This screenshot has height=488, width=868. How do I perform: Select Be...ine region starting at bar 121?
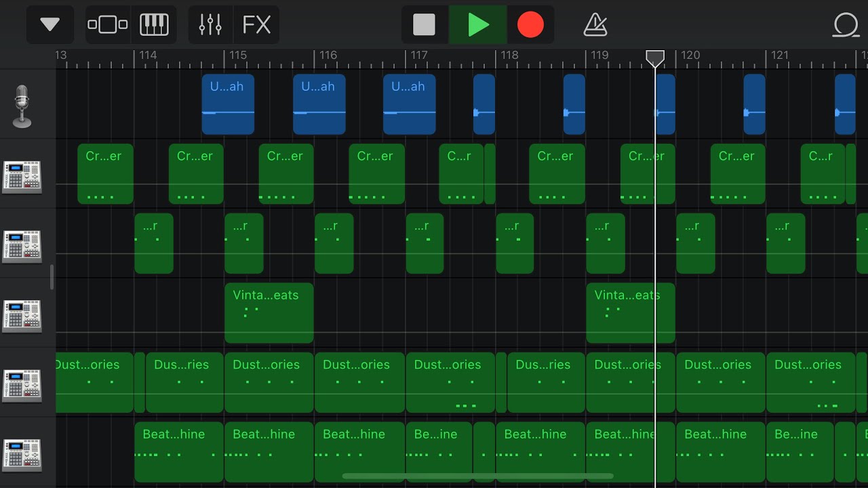[800, 452]
